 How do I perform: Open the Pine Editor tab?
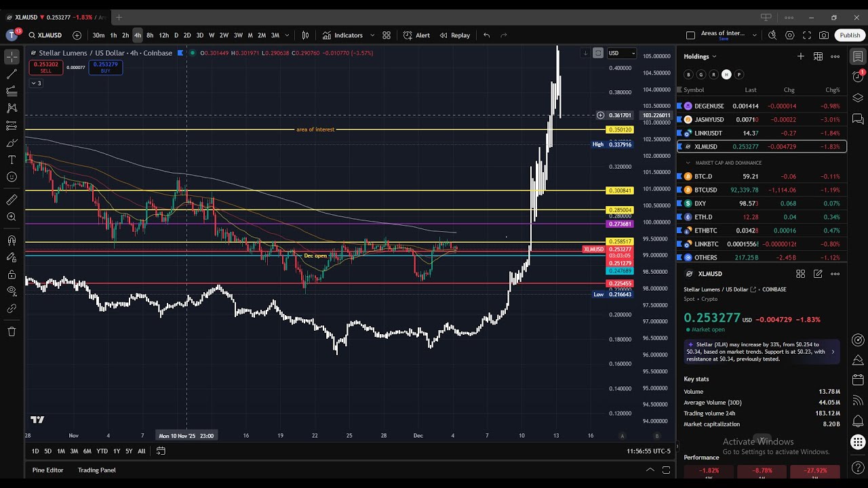pos(47,470)
